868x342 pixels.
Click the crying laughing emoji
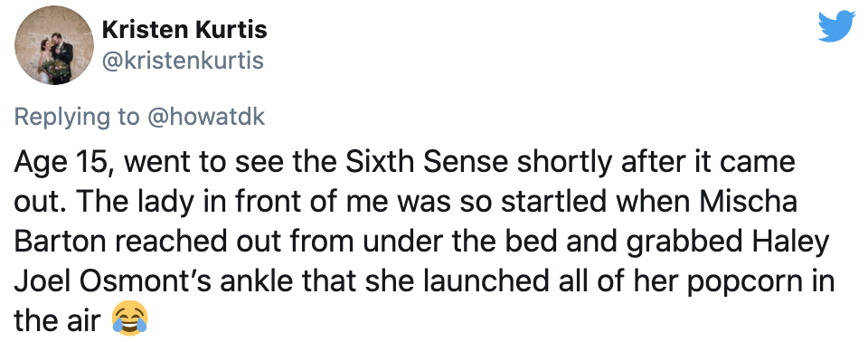[130, 321]
